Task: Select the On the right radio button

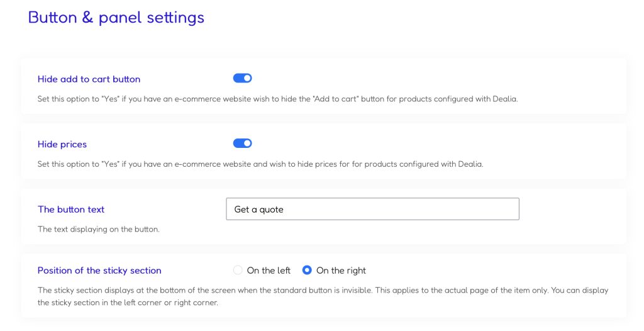Action: coord(307,270)
